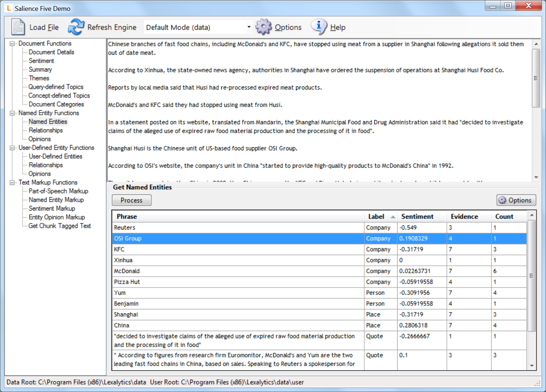This screenshot has height=392, width=546.
Task: Open Entity Opinion Markup
Action: click(56, 217)
